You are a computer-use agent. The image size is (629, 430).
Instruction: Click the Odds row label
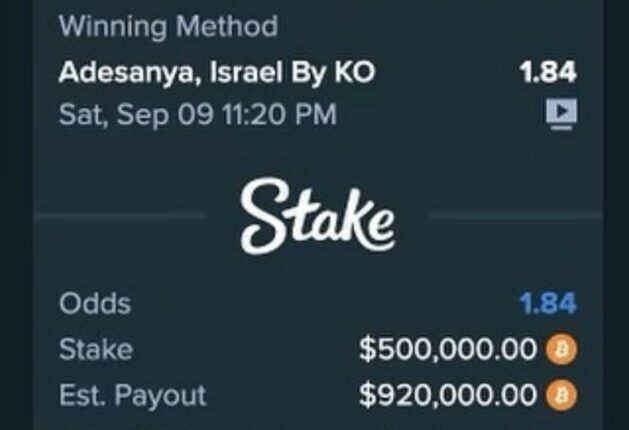tap(95, 304)
